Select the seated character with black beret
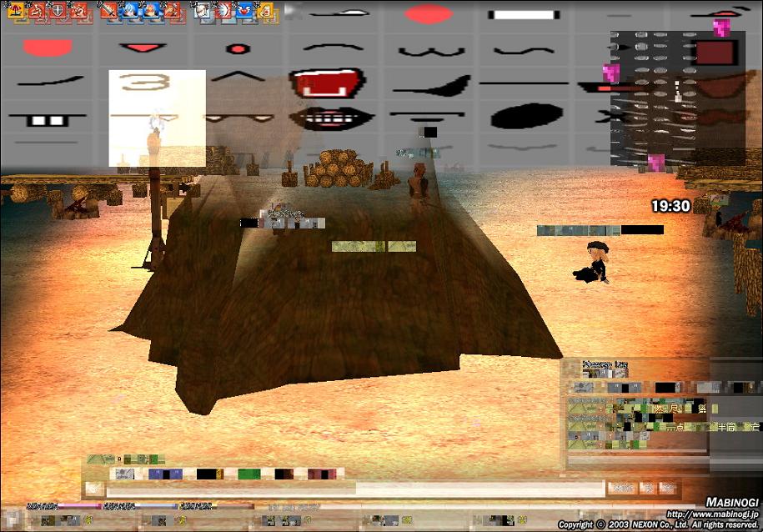This screenshot has width=763, height=532. click(x=592, y=262)
